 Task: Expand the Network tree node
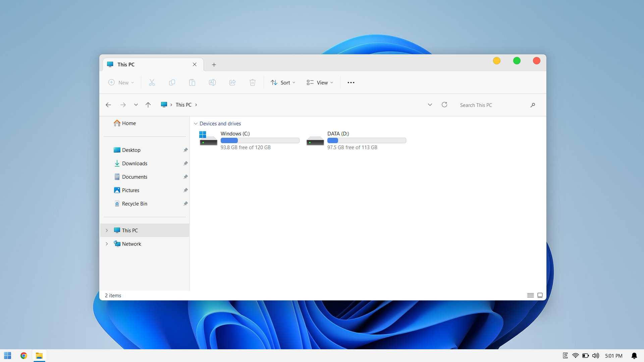coord(107,244)
